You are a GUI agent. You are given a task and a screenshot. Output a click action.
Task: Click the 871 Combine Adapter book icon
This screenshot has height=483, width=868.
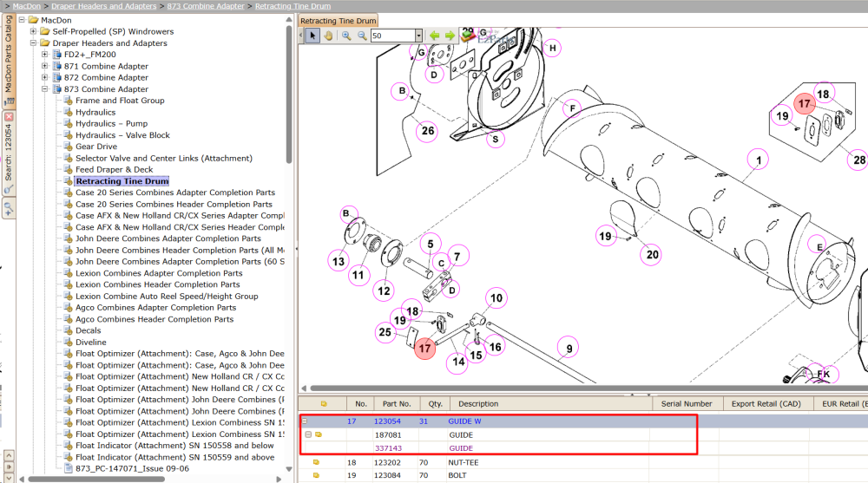[56, 66]
